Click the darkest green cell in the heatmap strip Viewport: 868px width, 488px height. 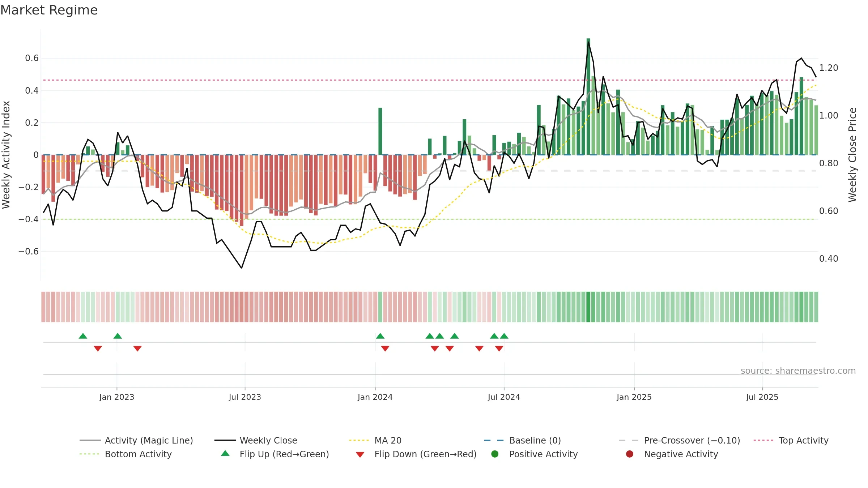[x=588, y=307]
